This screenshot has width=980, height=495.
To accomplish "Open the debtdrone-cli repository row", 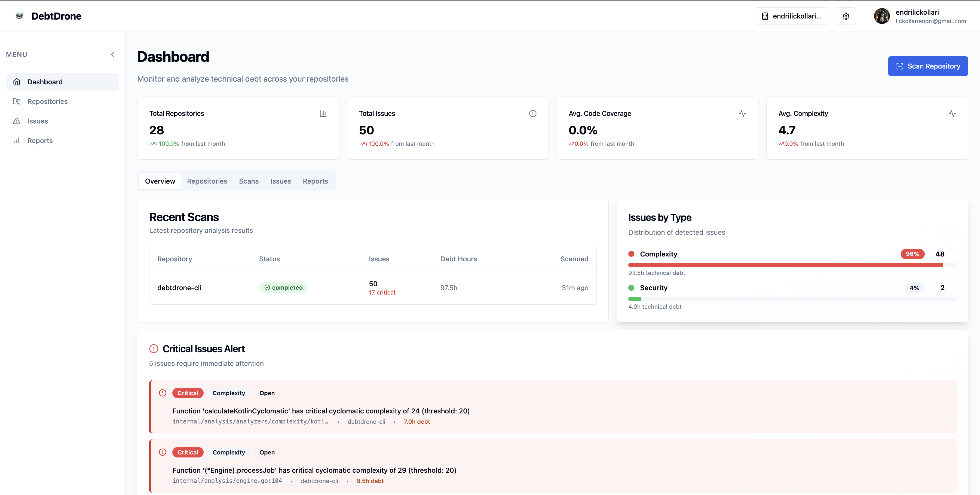I will coord(373,287).
